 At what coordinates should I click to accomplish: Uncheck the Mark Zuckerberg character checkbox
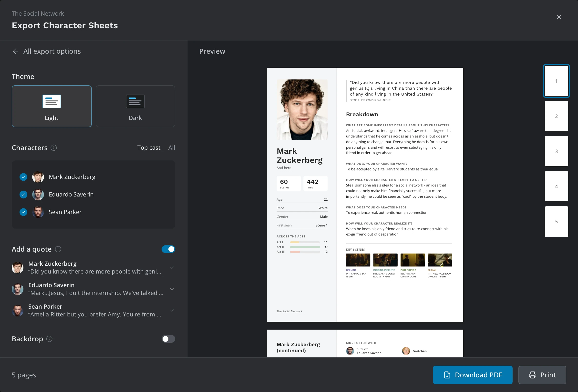click(x=23, y=177)
